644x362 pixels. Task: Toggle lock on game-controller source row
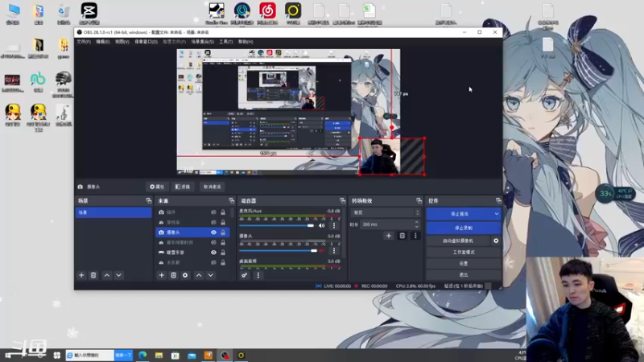coord(223,253)
